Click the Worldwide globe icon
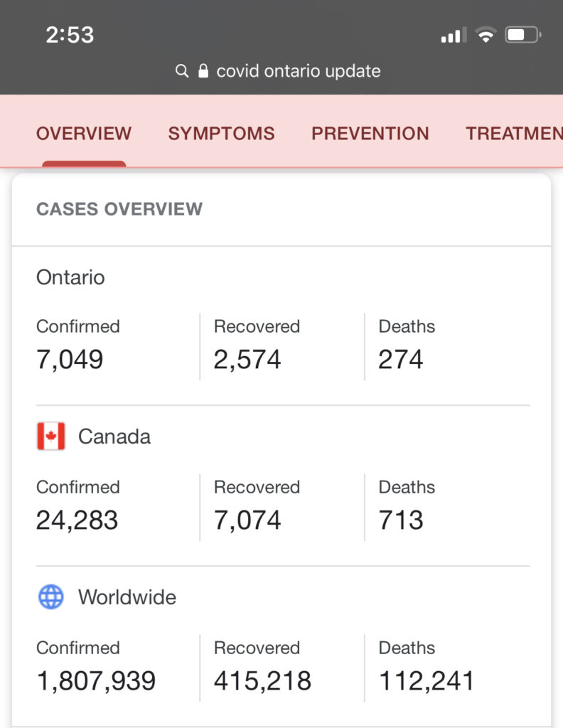563x728 pixels. (50, 597)
